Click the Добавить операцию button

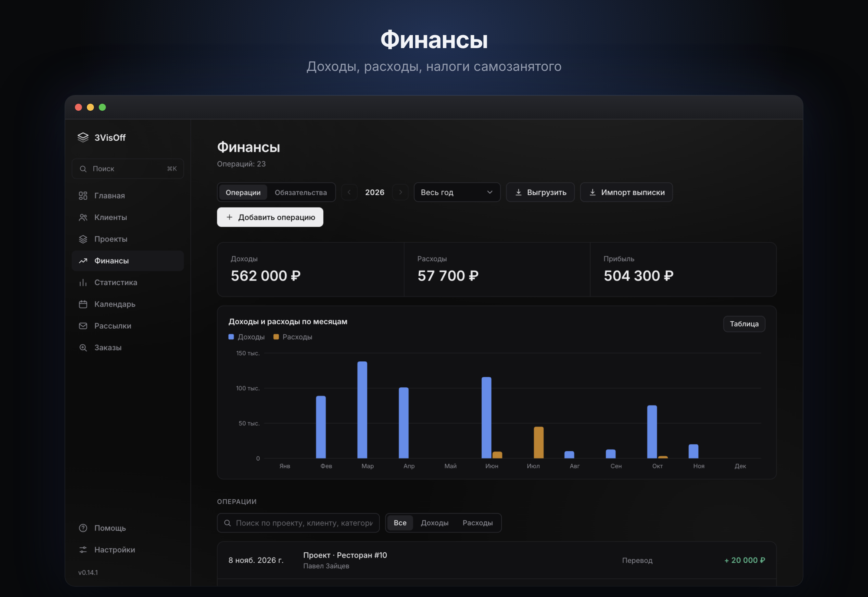click(270, 217)
